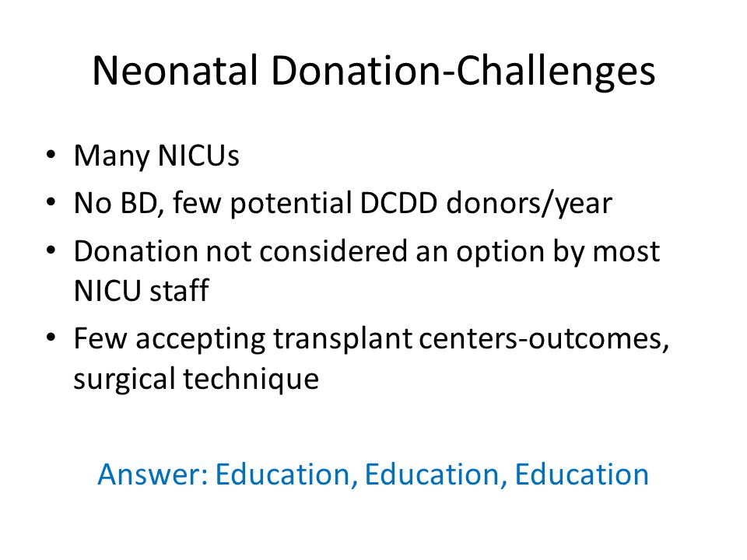The width and height of the screenshot is (747, 560).
Task: Select the last blue Education word
Action: tap(582, 474)
